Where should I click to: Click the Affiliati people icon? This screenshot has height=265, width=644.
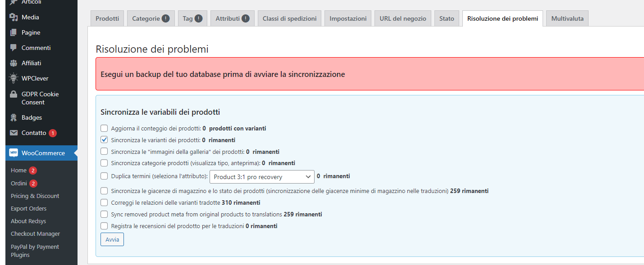click(x=14, y=63)
